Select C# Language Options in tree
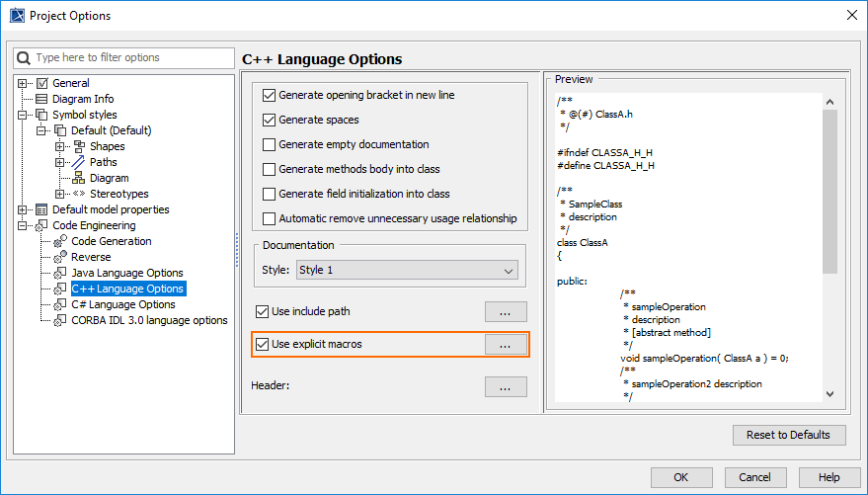This screenshot has width=868, height=495. point(122,304)
